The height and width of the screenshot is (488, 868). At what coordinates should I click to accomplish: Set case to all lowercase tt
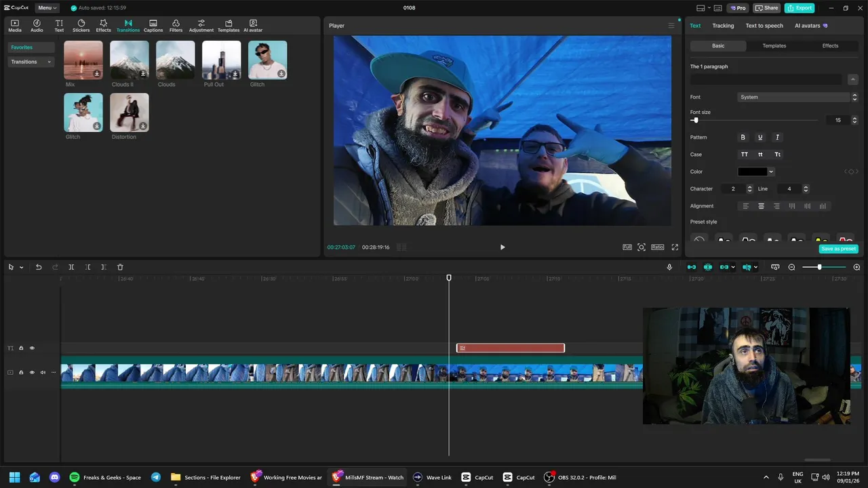(x=760, y=155)
